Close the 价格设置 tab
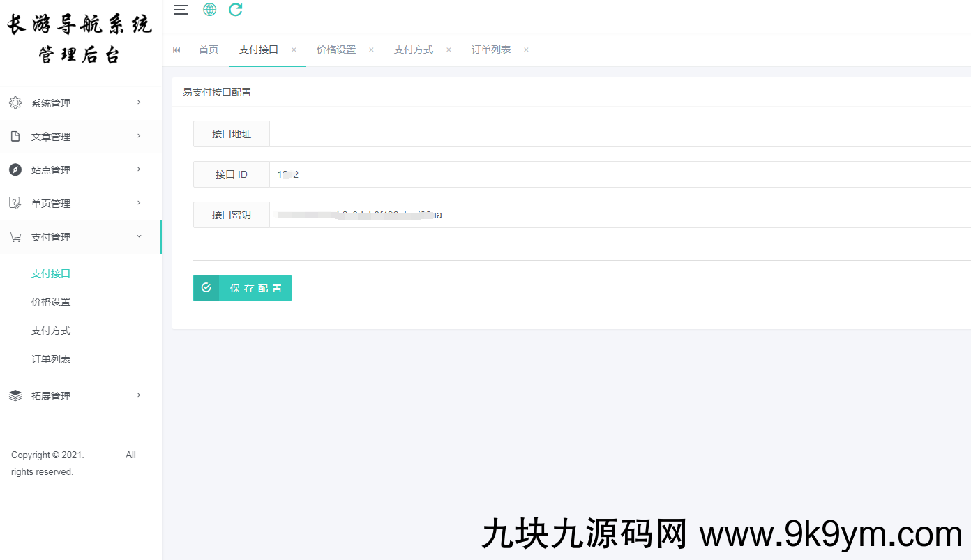 point(371,50)
